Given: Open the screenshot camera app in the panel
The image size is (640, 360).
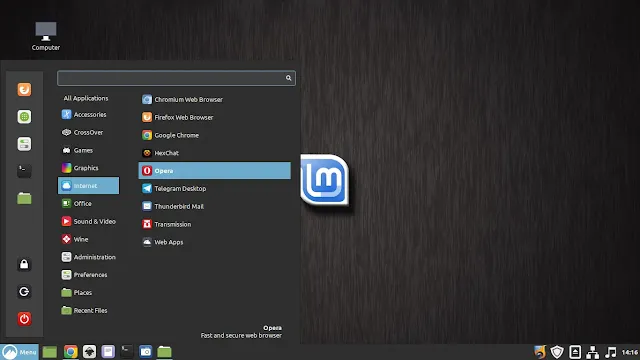Looking at the screenshot, I should [x=146, y=352].
